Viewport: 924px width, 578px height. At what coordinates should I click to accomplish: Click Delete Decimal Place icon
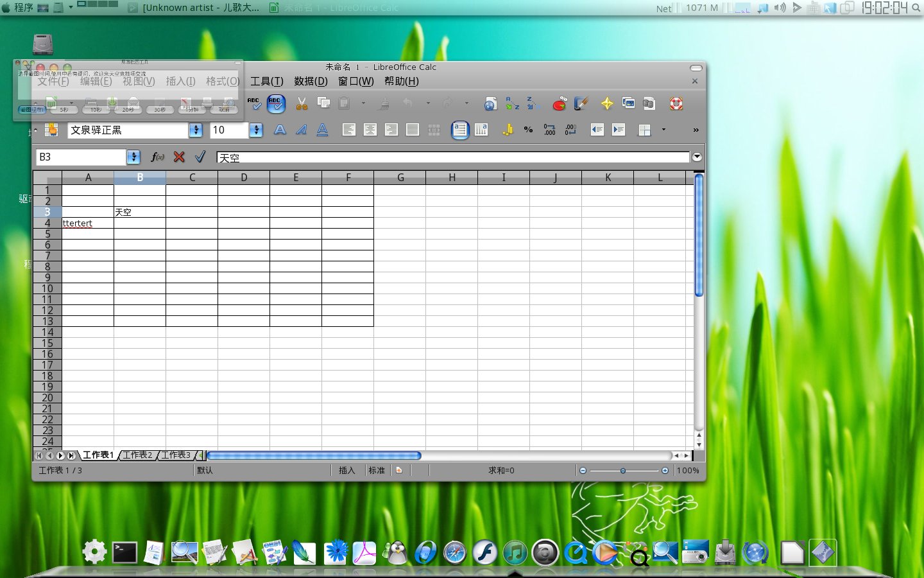click(571, 130)
